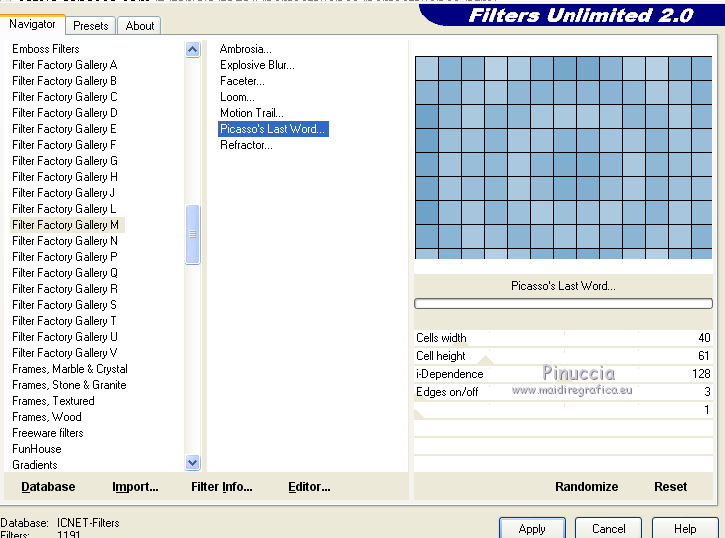The height and width of the screenshot is (538, 725).
Task: Adjust the Cell height slider
Action: [563, 356]
